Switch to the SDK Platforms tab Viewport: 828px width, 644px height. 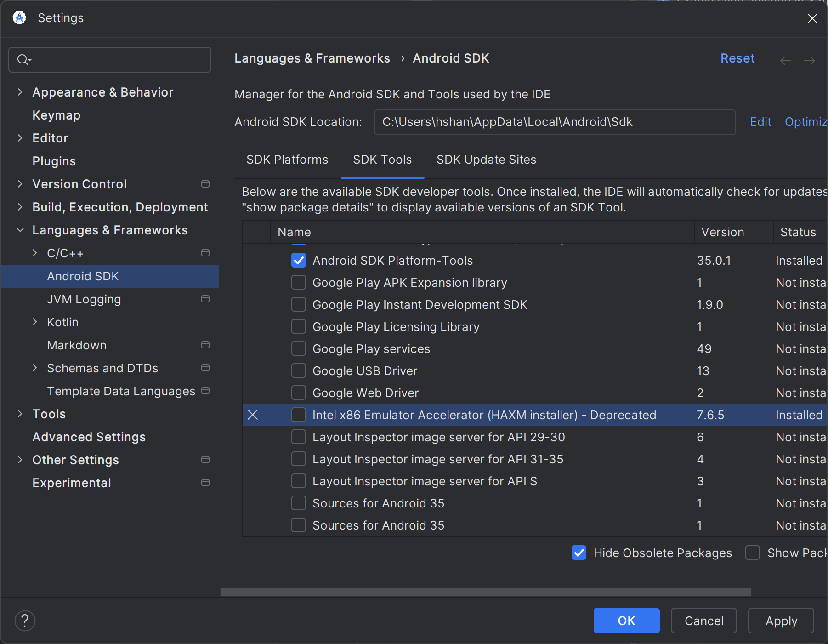click(287, 160)
